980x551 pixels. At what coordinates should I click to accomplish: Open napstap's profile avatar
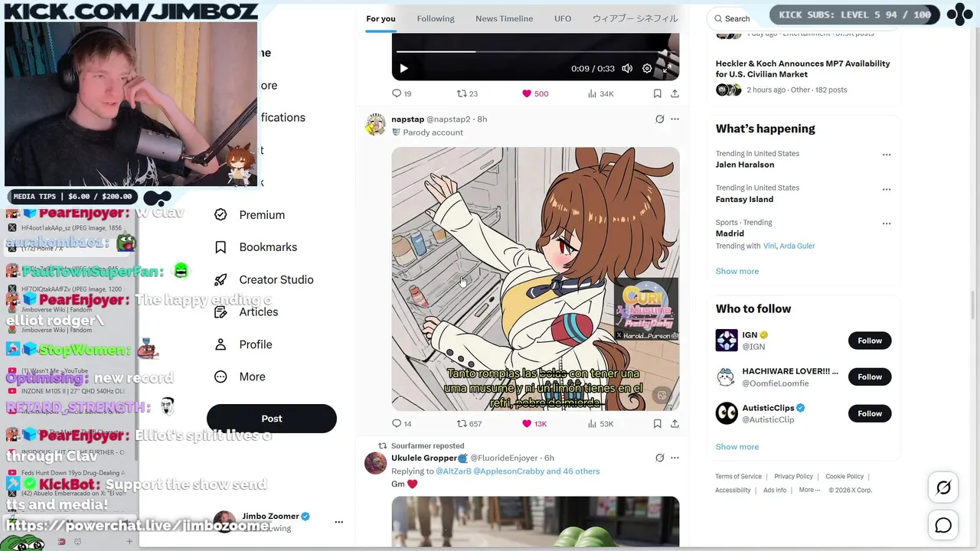[x=375, y=125]
